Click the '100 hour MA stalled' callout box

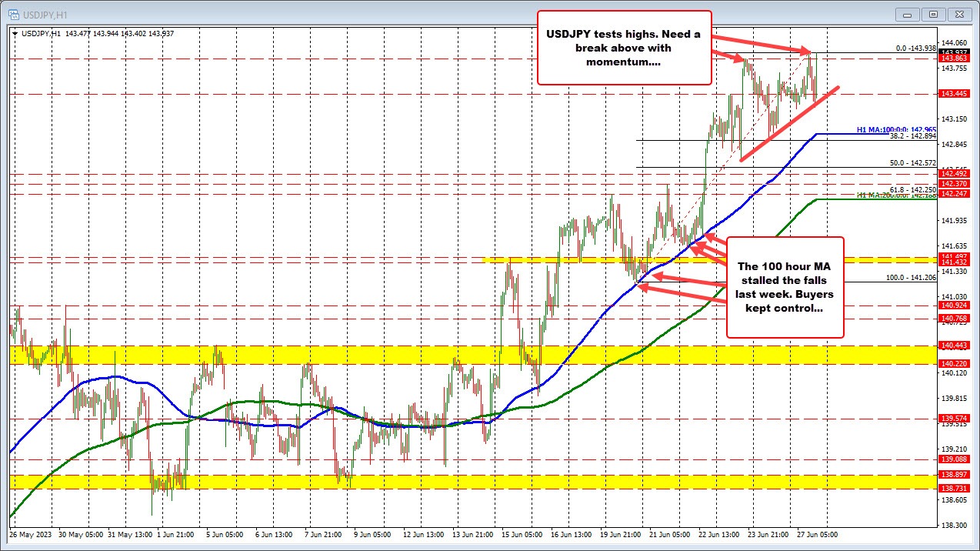click(785, 287)
